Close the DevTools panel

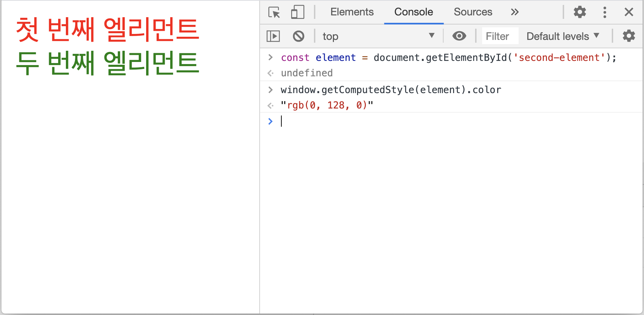(629, 12)
